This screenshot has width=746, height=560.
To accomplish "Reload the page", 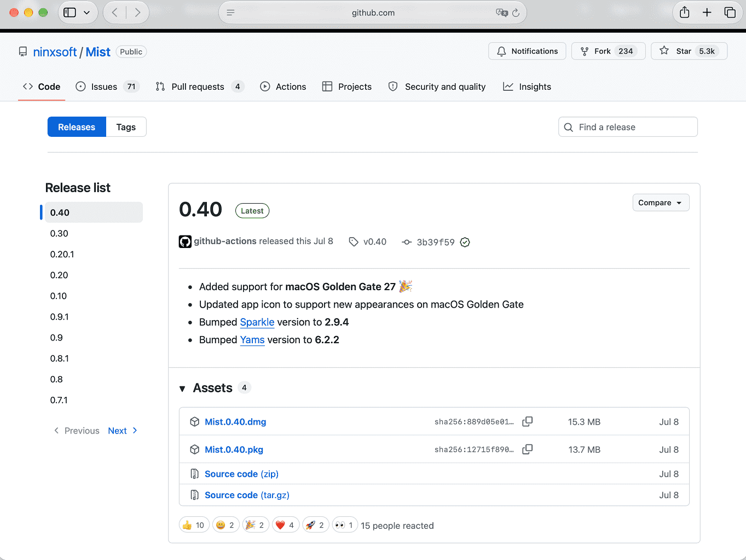I will click(x=516, y=13).
